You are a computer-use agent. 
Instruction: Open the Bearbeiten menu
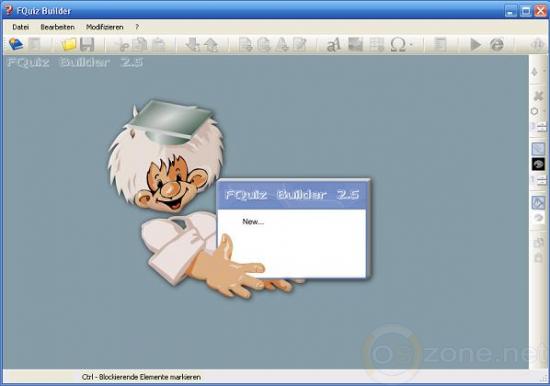point(58,27)
